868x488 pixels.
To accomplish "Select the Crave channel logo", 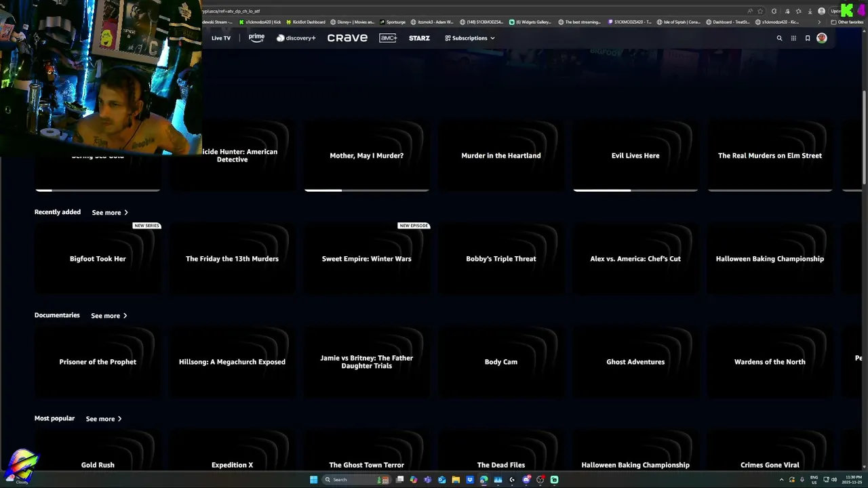I will tap(347, 38).
